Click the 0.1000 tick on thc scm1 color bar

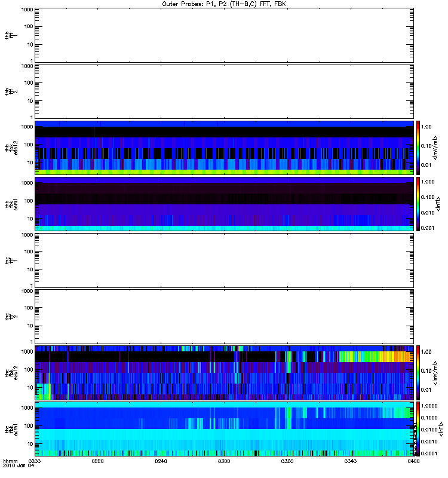point(429,418)
